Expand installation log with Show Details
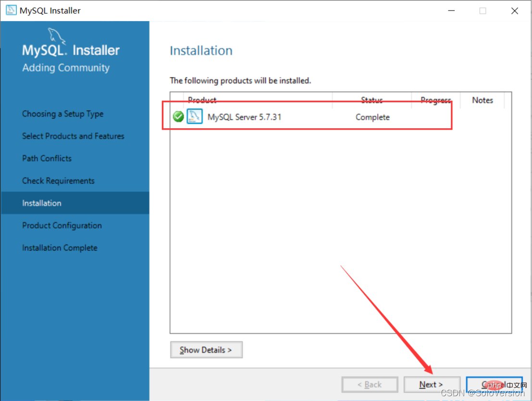532x401 pixels. (206, 350)
